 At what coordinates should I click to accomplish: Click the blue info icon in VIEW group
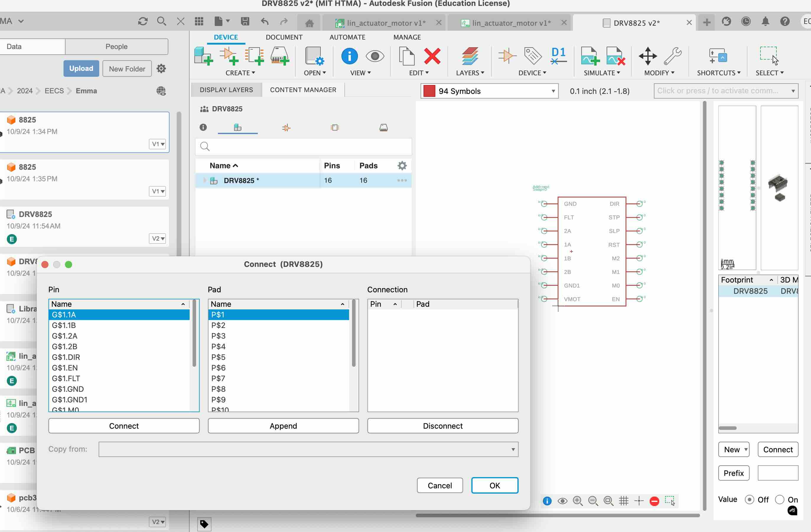(x=349, y=56)
